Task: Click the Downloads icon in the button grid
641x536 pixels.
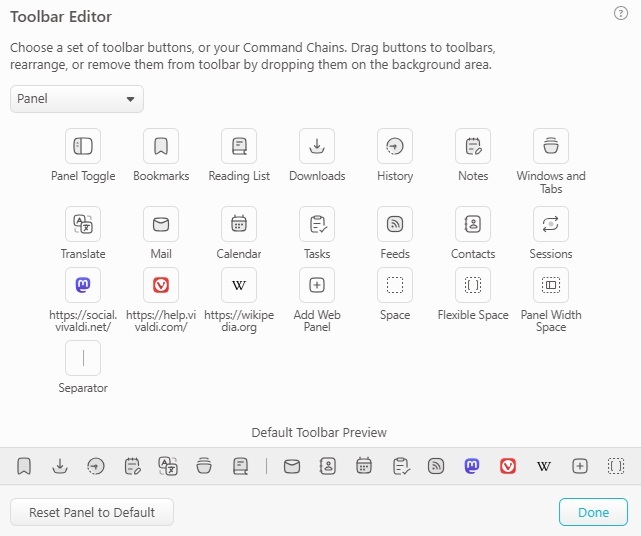Action: [x=317, y=146]
